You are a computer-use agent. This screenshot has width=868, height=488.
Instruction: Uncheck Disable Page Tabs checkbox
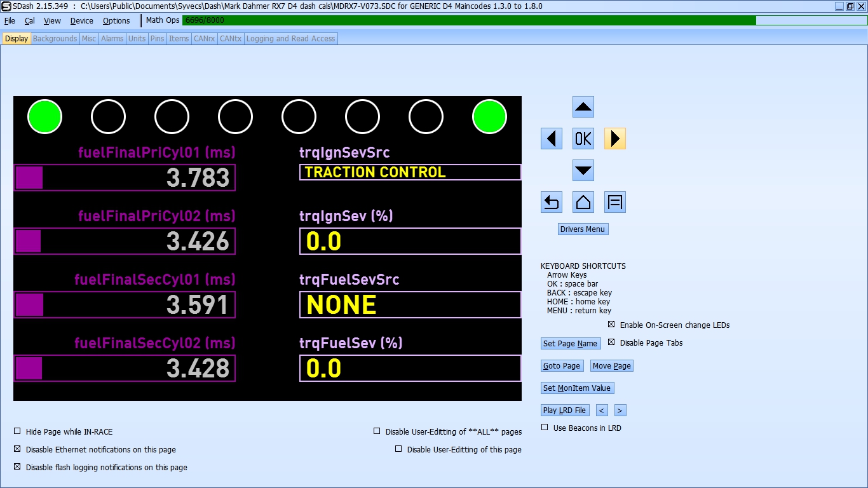(x=611, y=342)
